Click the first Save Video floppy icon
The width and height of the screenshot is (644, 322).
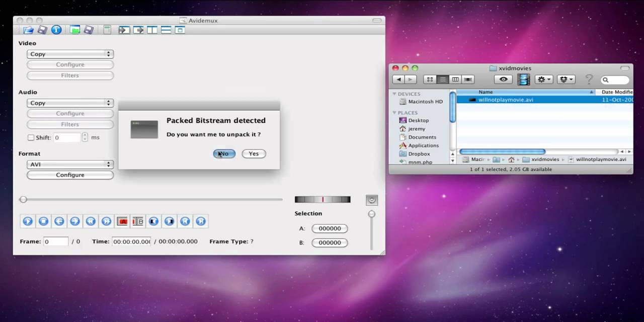(42, 30)
